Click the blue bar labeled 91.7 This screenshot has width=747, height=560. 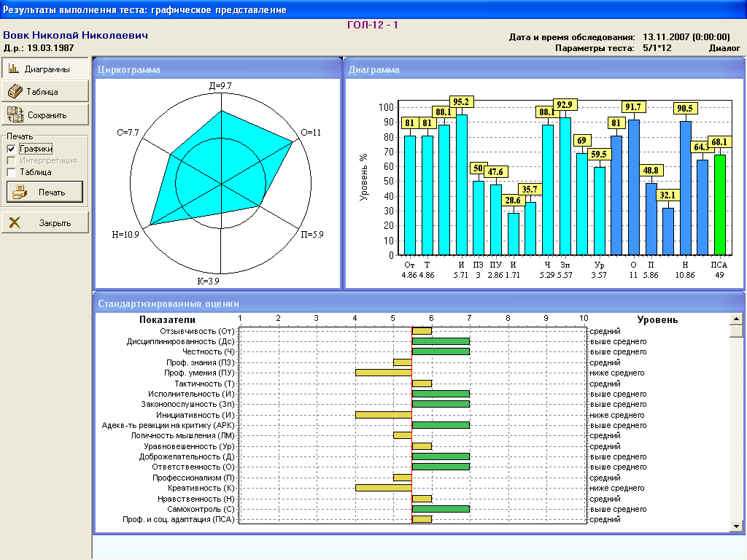pos(633,187)
